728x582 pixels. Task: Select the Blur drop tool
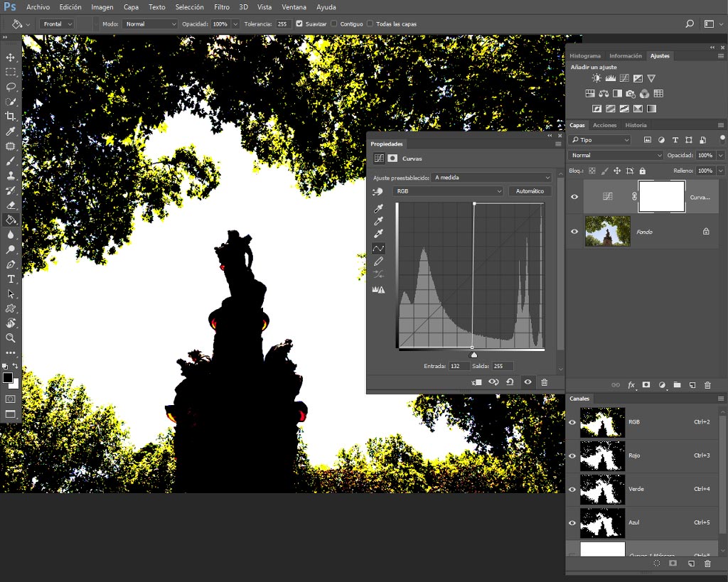(10, 235)
